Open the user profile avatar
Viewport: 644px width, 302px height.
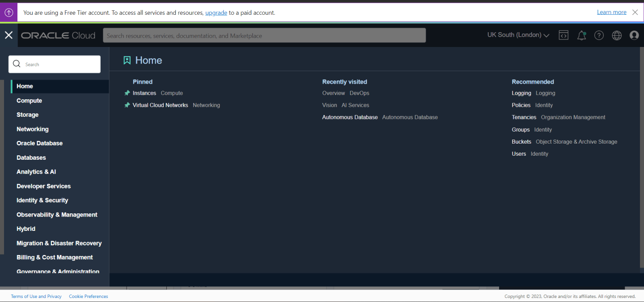tap(634, 35)
